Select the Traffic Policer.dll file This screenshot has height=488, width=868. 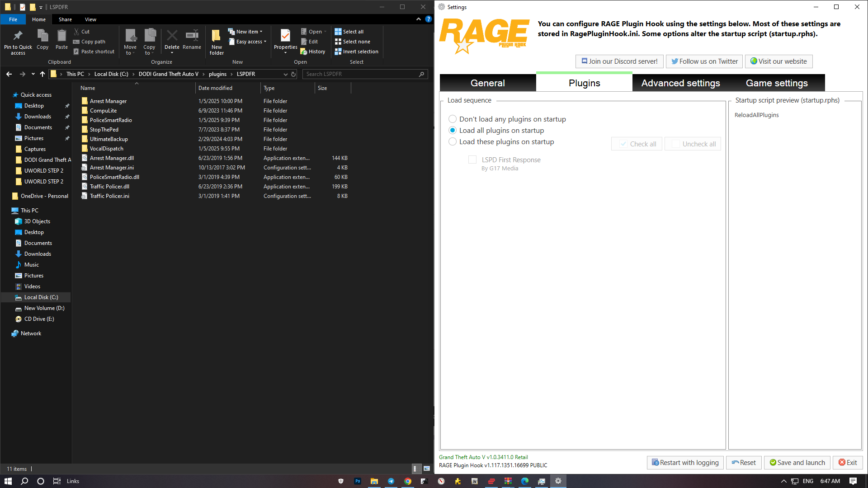coord(109,187)
